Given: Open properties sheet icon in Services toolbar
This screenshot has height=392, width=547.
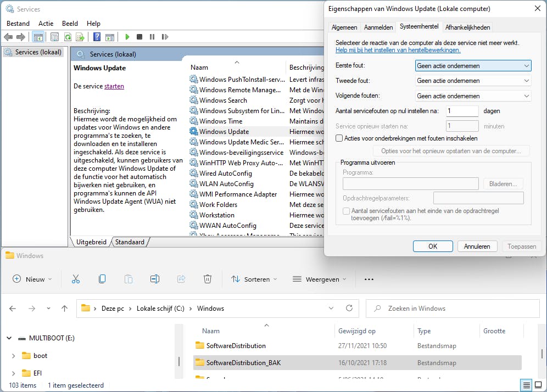Looking at the screenshot, I should point(54,37).
